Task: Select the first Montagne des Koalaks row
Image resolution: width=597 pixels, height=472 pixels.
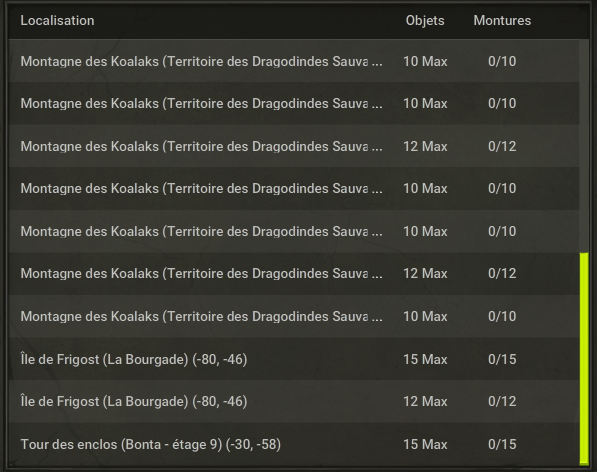Action: 294,61
